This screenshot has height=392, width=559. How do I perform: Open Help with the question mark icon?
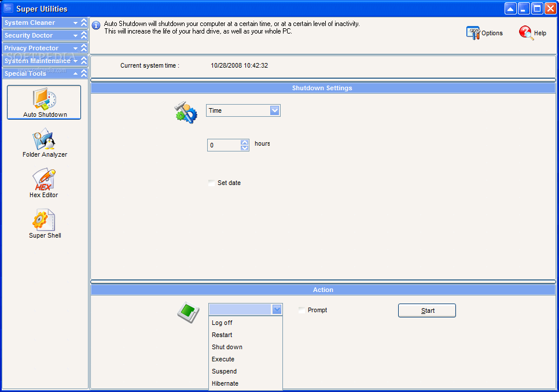coord(532,33)
